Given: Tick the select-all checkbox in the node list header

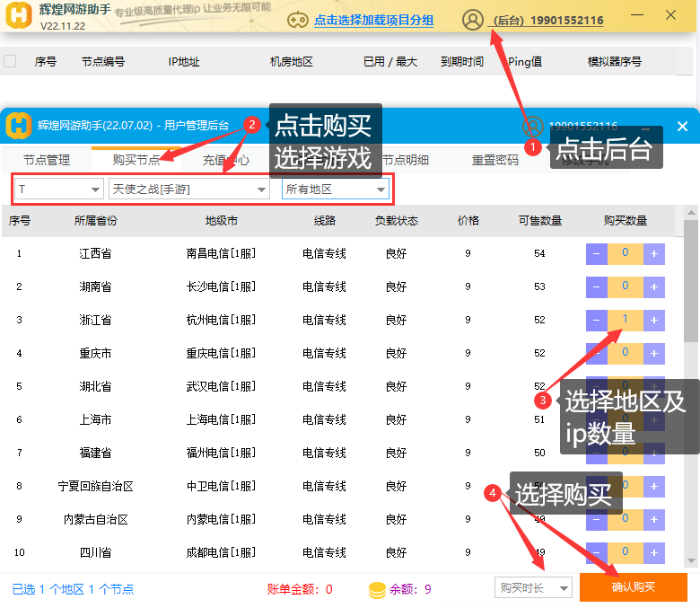Looking at the screenshot, I should [x=10, y=61].
